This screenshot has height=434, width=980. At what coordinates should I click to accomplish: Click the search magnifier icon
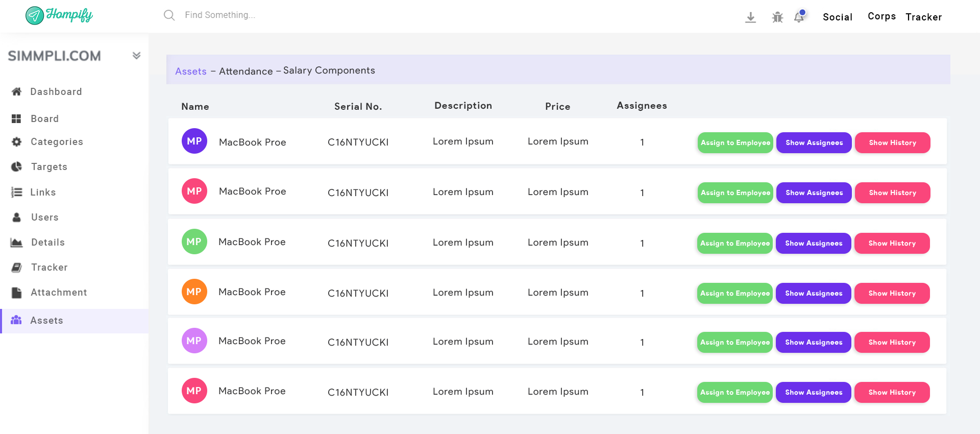(x=169, y=15)
